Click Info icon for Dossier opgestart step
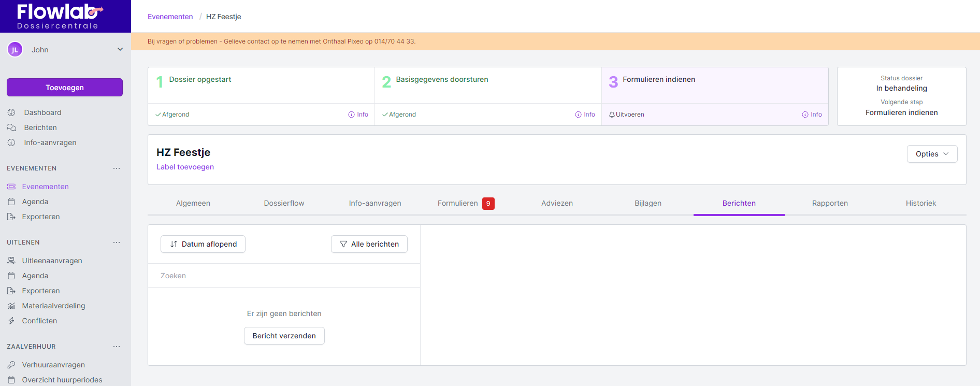Viewport: 980px width, 386px height. point(351,115)
